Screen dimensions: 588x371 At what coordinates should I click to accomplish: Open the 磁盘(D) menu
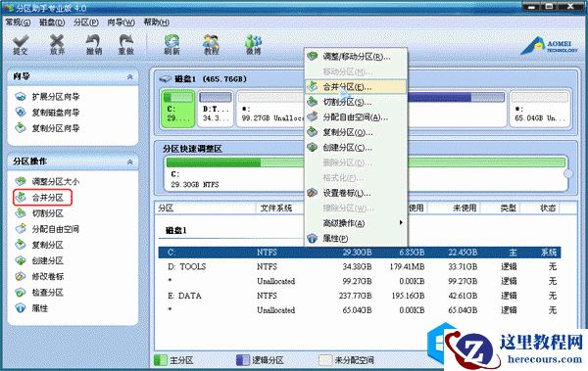pyautogui.click(x=52, y=23)
